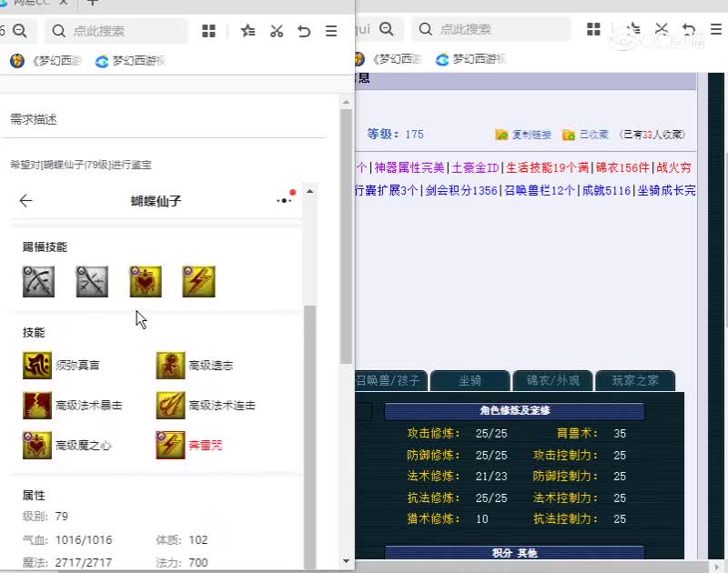Open the apps grid icon in right window
This screenshot has width=728, height=573.
pos(593,29)
